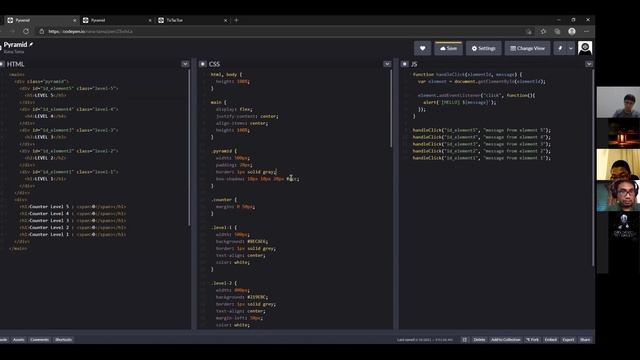The width and height of the screenshot is (640, 360).
Task: Expand the JS editor dropdown arrow
Action: pos(589,64)
